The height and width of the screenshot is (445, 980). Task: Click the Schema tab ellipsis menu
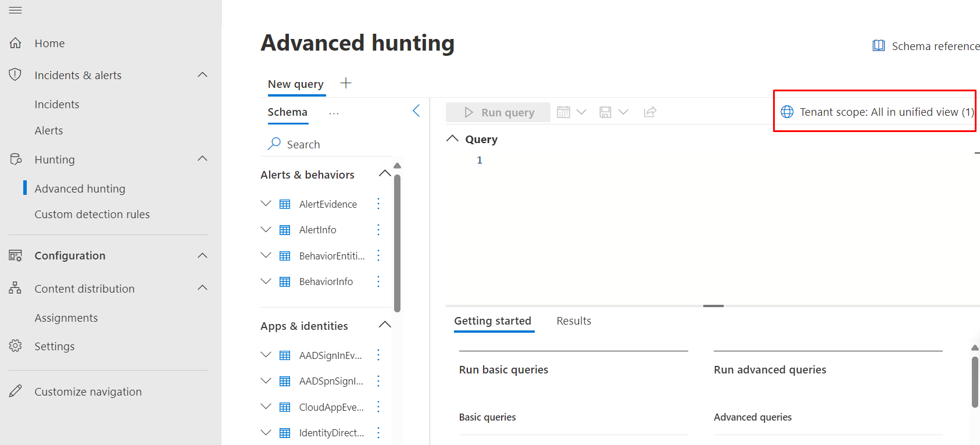click(334, 113)
